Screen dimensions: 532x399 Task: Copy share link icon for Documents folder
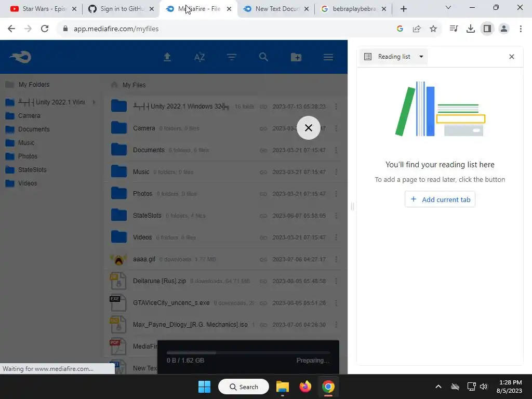tap(263, 150)
